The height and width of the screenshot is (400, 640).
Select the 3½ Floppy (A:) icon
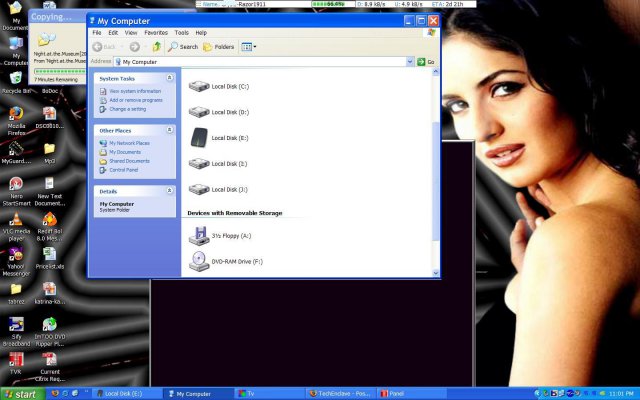(199, 236)
